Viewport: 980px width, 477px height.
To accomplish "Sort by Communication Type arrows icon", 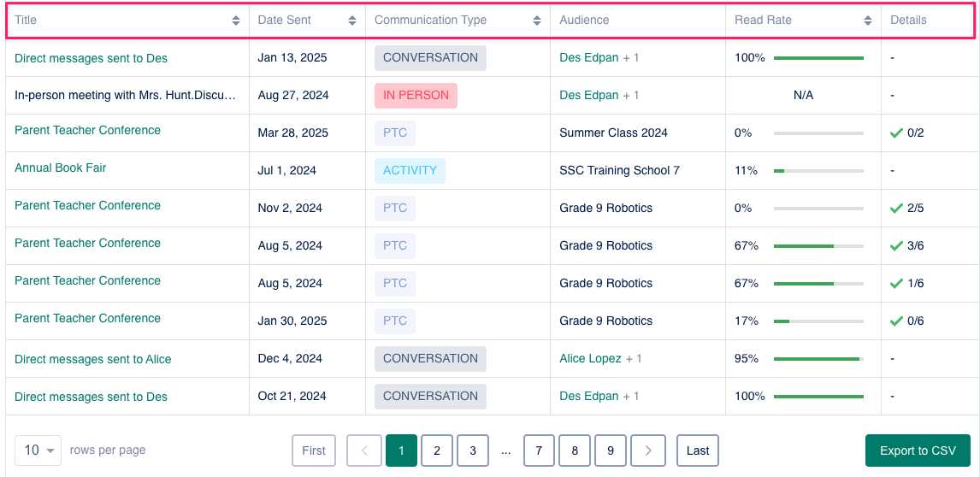I will [537, 20].
